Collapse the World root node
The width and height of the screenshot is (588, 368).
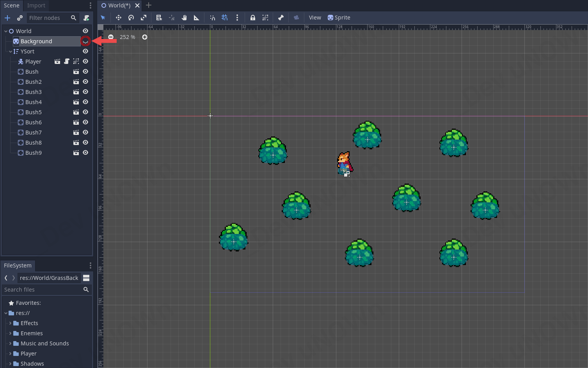coord(6,31)
